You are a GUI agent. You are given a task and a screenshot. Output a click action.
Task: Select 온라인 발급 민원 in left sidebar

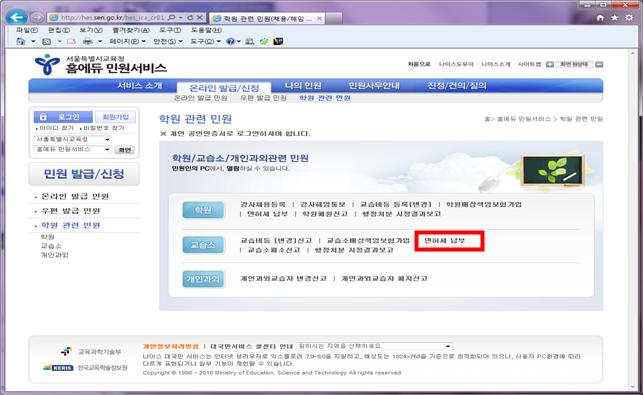[x=75, y=196]
